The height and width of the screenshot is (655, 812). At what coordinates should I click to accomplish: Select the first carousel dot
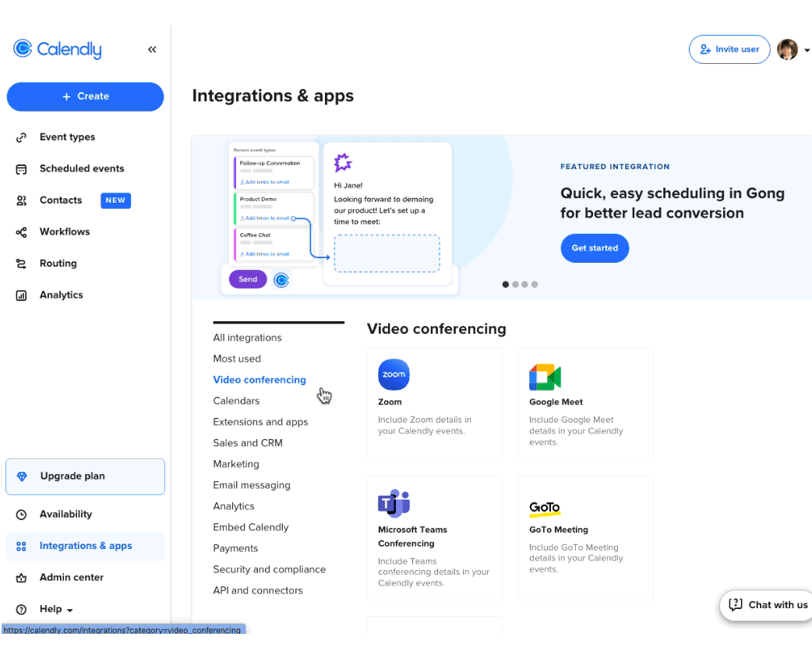click(506, 285)
